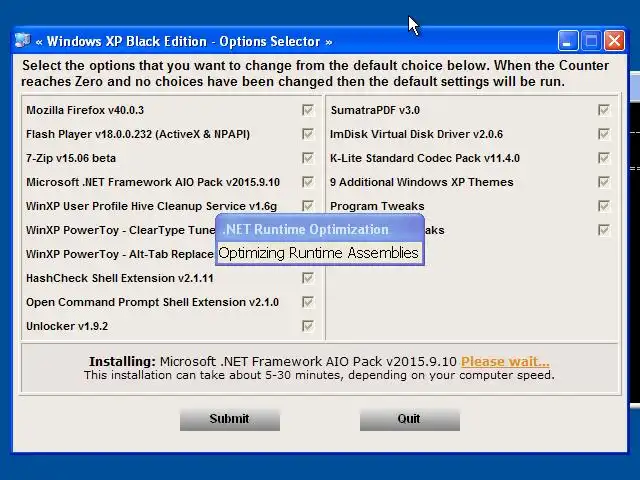Screen dimensions: 640x480
Task: Toggle 9 Additional Windows XP Themes checkbox
Action: 604,182
